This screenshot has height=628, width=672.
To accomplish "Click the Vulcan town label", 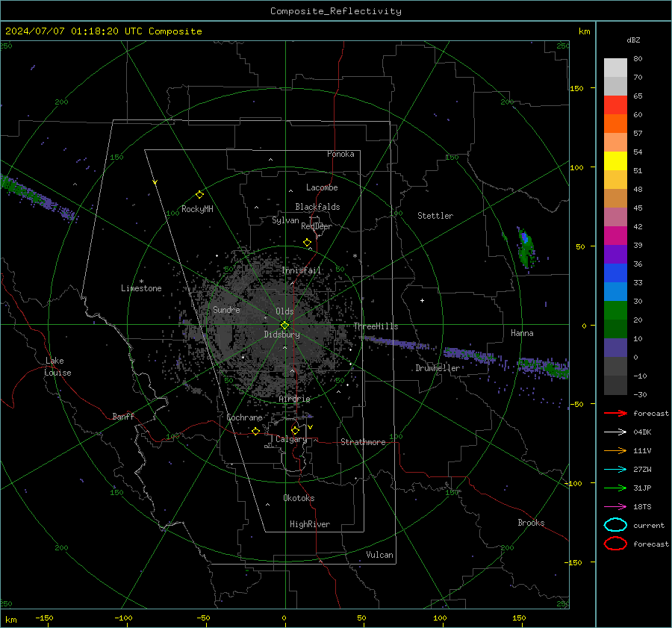I will point(379,555).
